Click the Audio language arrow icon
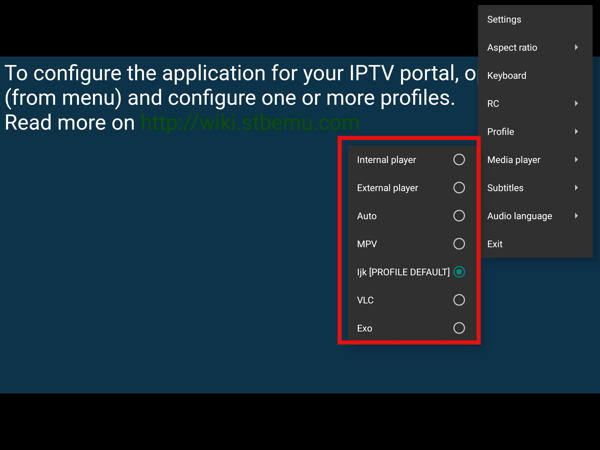This screenshot has width=600, height=450. pos(576,216)
